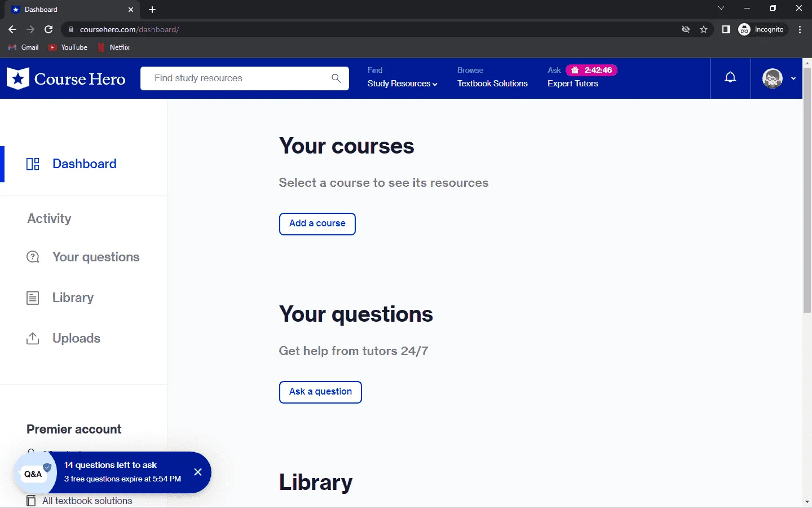Go back in the browser
Viewport: 812px width, 508px height.
(x=12, y=29)
